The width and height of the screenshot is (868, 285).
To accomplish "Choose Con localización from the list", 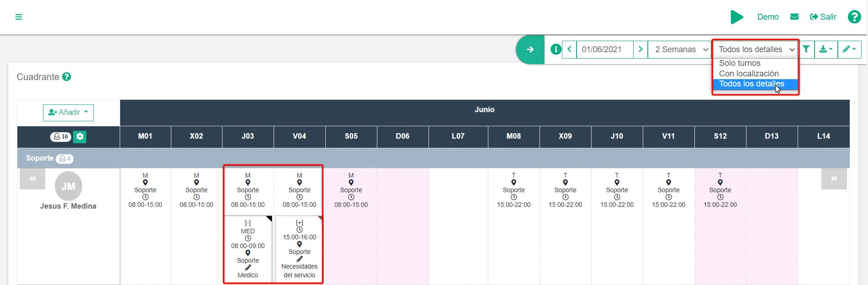I will (x=748, y=74).
